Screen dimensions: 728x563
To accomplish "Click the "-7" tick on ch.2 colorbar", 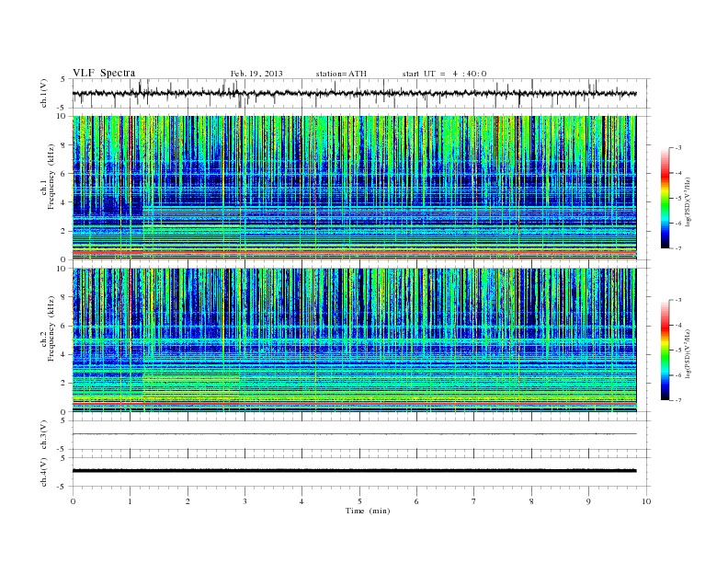I will [678, 400].
